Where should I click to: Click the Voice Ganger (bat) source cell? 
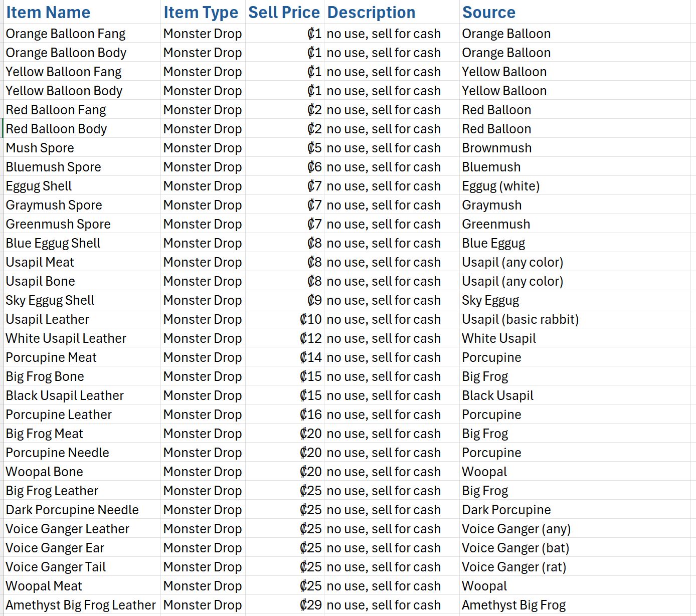[x=575, y=548]
